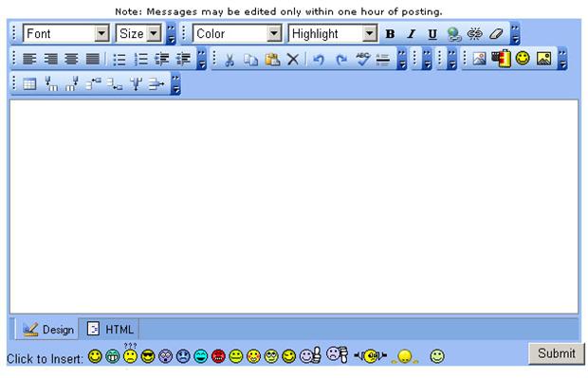Insert image icon next to media icon
Image resolution: width=588 pixels, height=378 pixels.
pyautogui.click(x=479, y=59)
